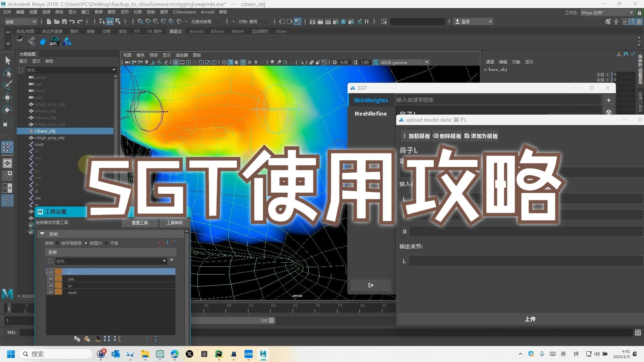Viewport: 644px width, 362px height.
Task: Activate the Rotate tool in toolbox
Action: coord(7,110)
